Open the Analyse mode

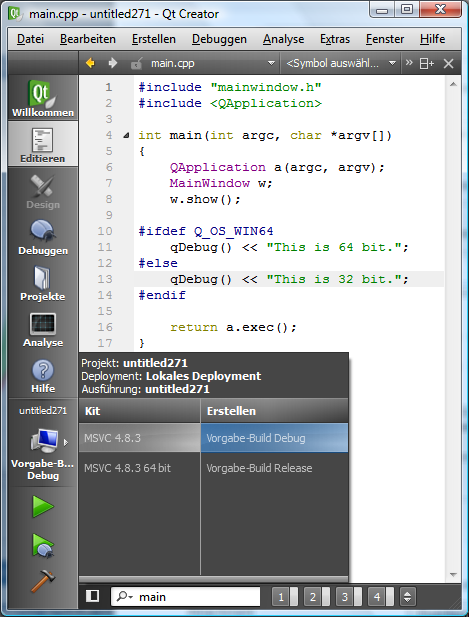[42, 329]
